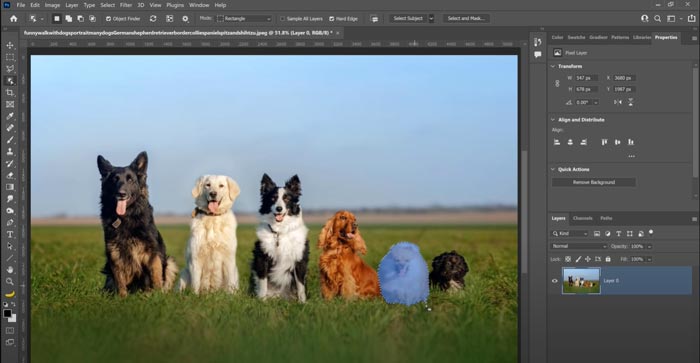The image size is (700, 363).
Task: Toggle lock transparent pixels
Action: [568, 259]
